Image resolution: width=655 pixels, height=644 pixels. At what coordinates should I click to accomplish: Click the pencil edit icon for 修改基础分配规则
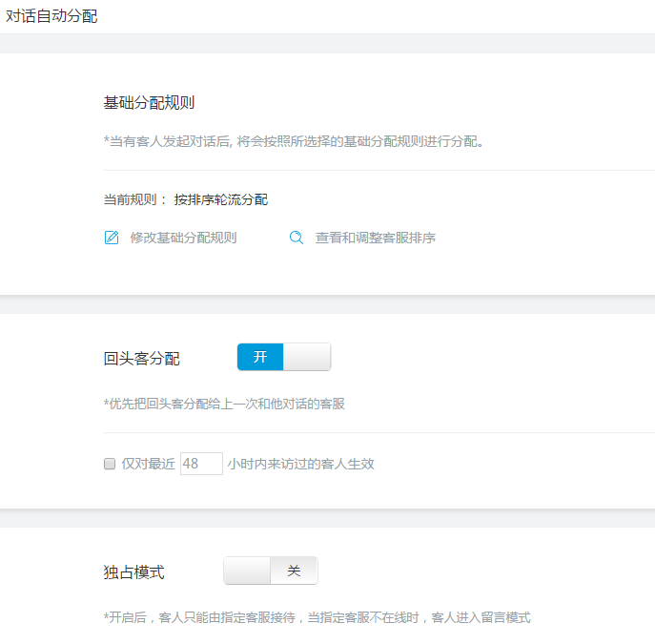point(112,238)
